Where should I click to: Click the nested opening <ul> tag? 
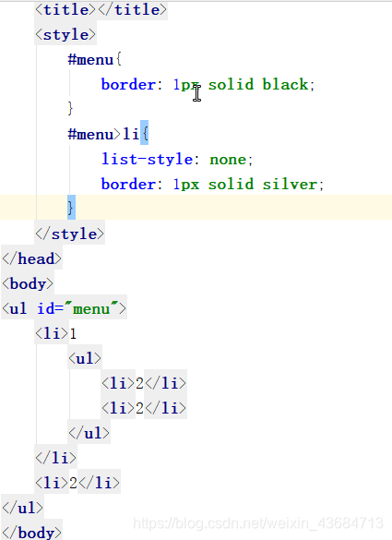[x=85, y=358]
